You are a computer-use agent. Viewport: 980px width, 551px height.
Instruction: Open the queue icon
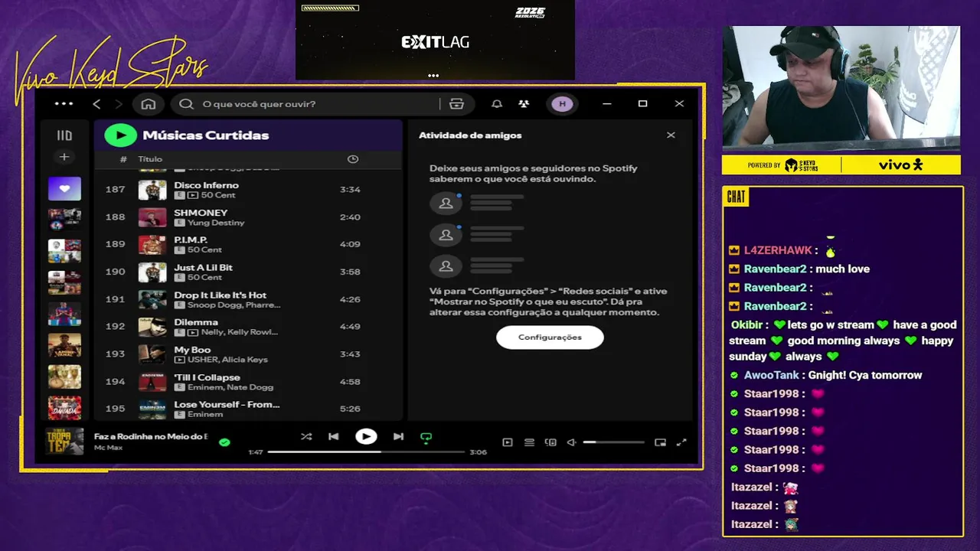point(529,442)
